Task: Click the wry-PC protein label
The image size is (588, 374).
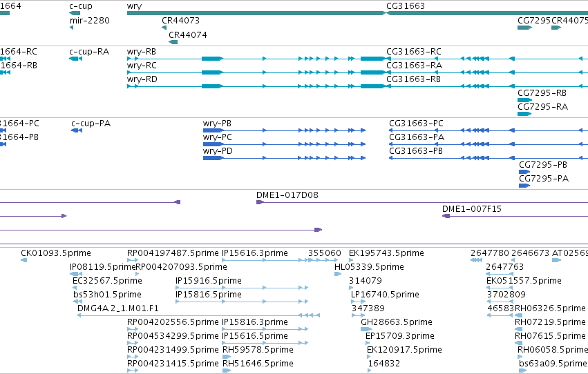Action: tap(218, 137)
